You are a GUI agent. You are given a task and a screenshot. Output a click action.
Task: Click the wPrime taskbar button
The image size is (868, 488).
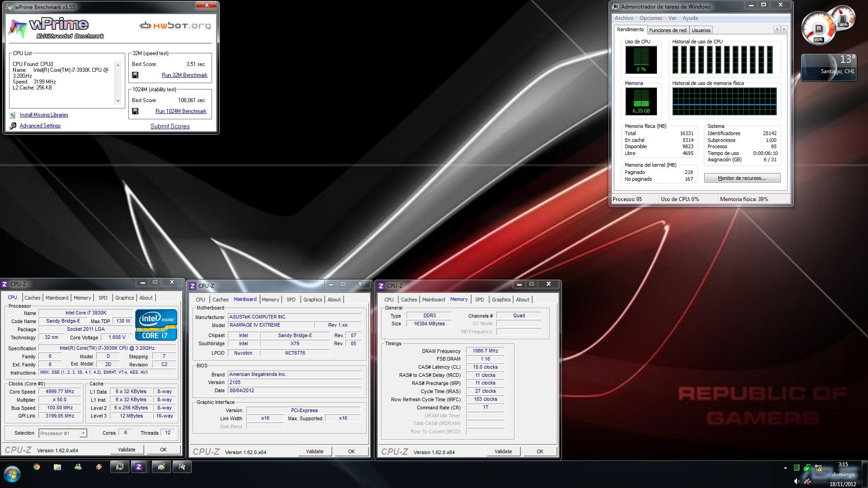click(182, 467)
